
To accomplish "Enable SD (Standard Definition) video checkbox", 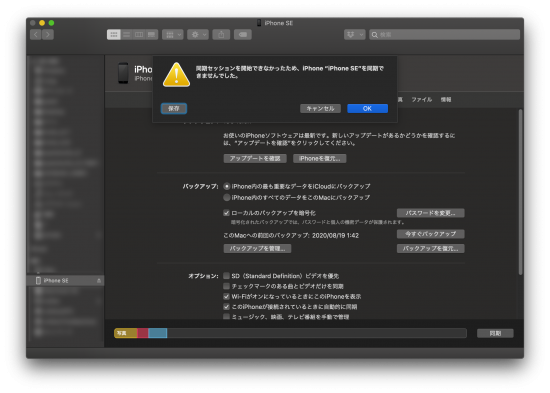I will (x=226, y=276).
